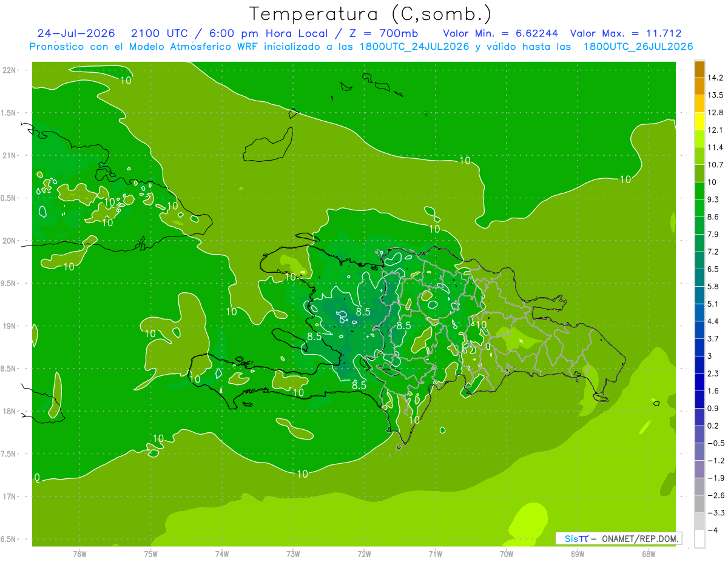This screenshot has width=728, height=562.
Task: Select initialization time "1800UTC_24JUL2026"
Action: coord(414,47)
